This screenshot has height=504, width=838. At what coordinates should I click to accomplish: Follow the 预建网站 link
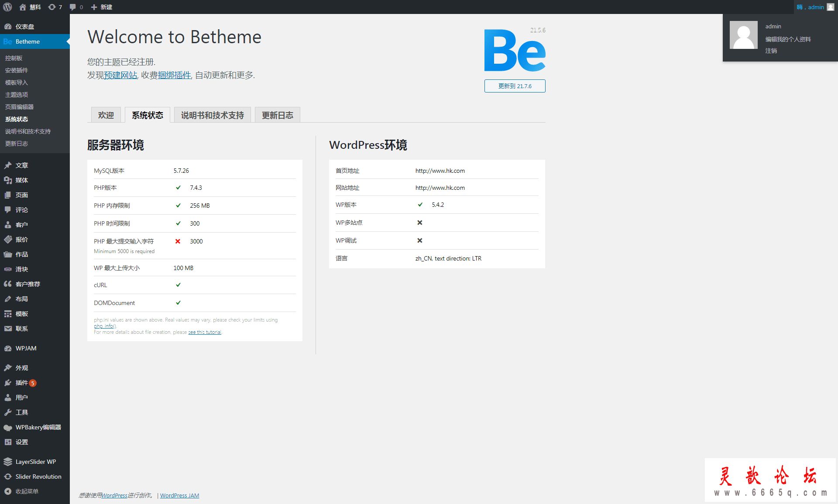click(x=120, y=75)
